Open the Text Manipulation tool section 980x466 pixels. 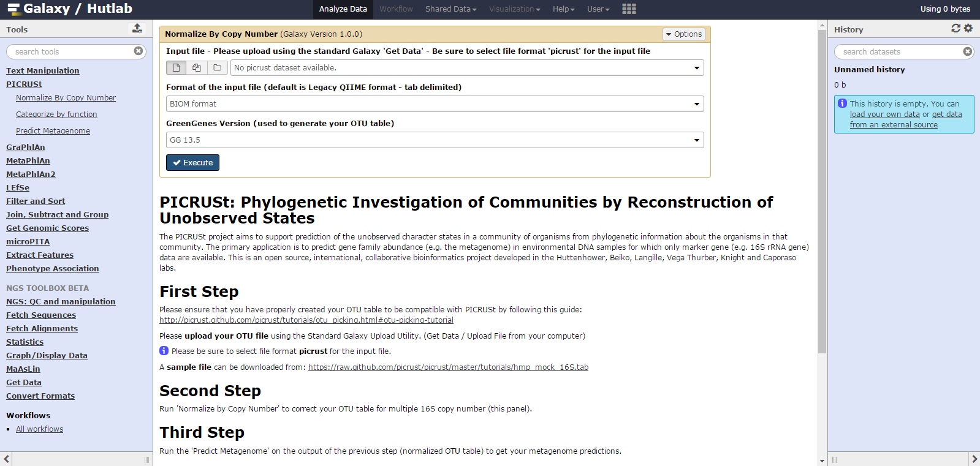(x=43, y=70)
